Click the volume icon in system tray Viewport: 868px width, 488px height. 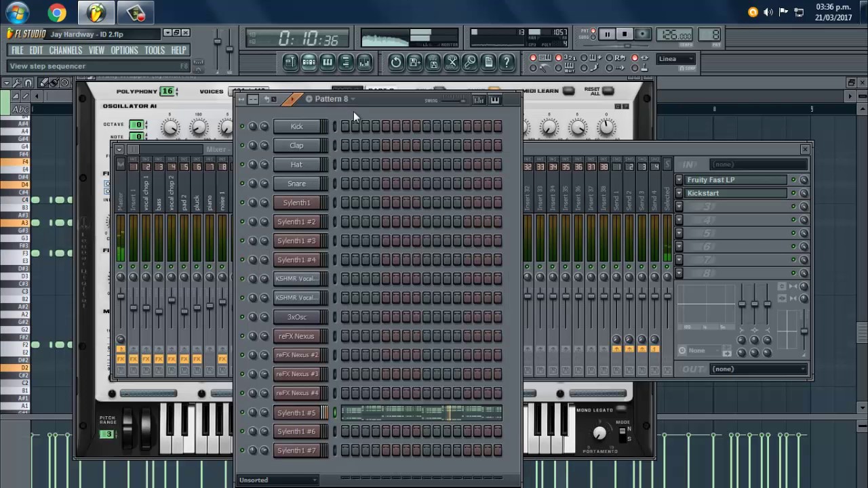point(768,12)
